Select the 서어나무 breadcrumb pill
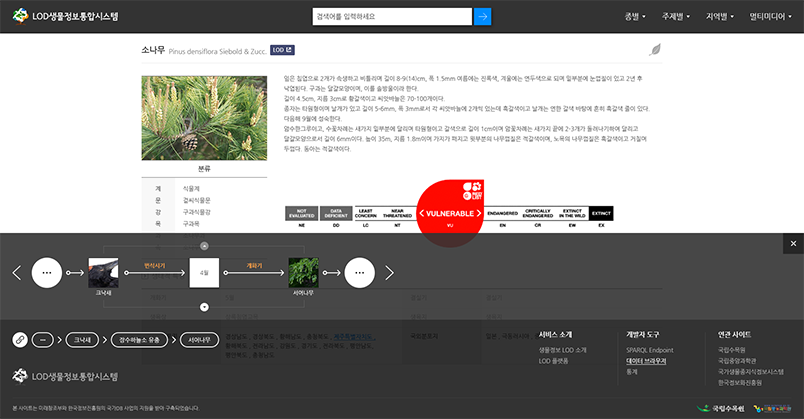 (x=199, y=340)
